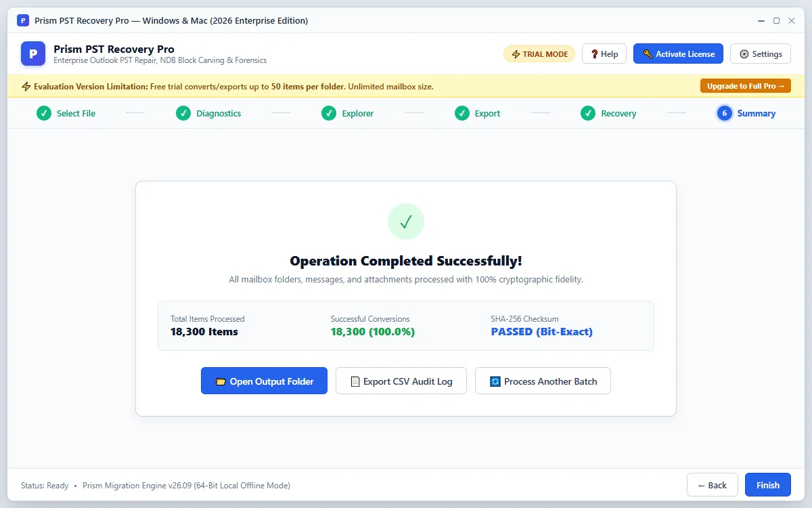The image size is (812, 508).
Task: Click the "Operation Completed Successfully!" heading
Action: coord(406,261)
